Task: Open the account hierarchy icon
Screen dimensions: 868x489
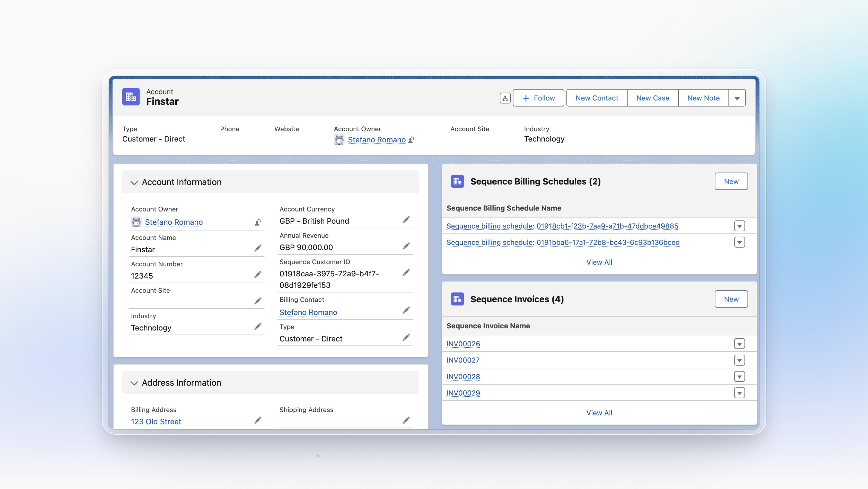Action: point(505,98)
